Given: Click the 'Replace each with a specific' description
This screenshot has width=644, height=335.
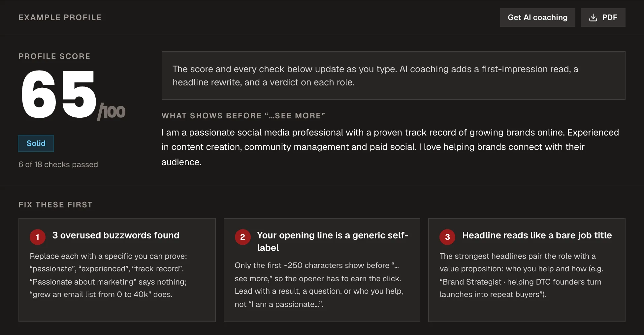Looking at the screenshot, I should point(108,275).
